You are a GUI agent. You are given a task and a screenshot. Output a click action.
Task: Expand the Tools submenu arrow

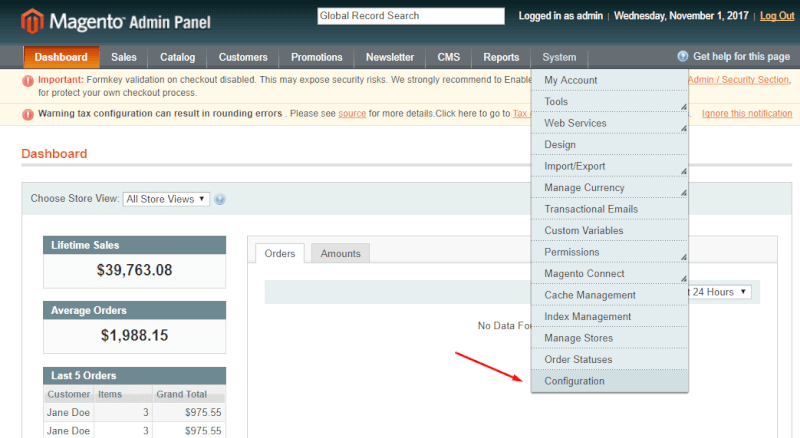(683, 107)
